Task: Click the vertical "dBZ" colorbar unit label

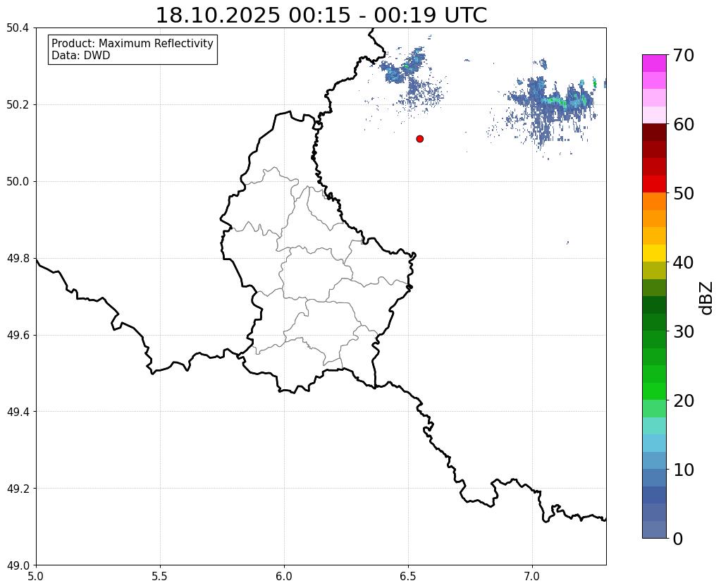Action: click(x=706, y=298)
